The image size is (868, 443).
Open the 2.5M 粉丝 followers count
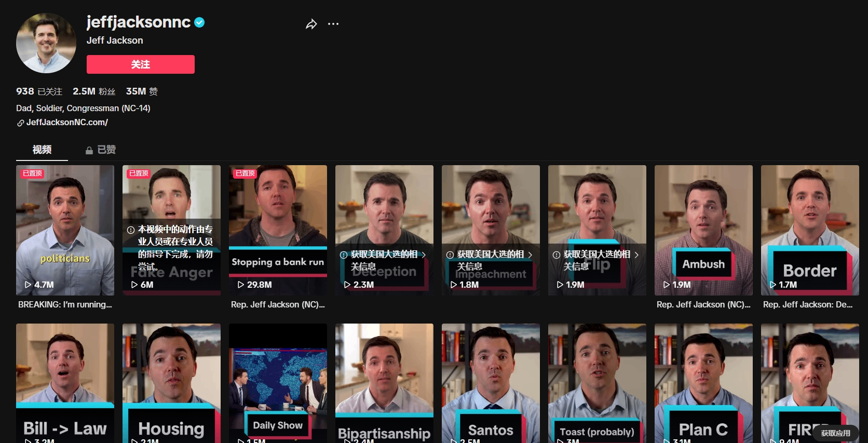94,91
